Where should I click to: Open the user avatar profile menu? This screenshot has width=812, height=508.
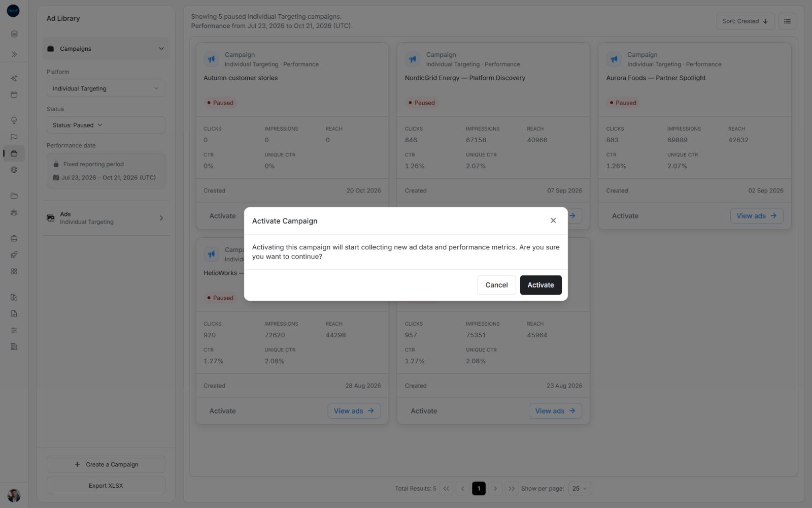tap(14, 495)
